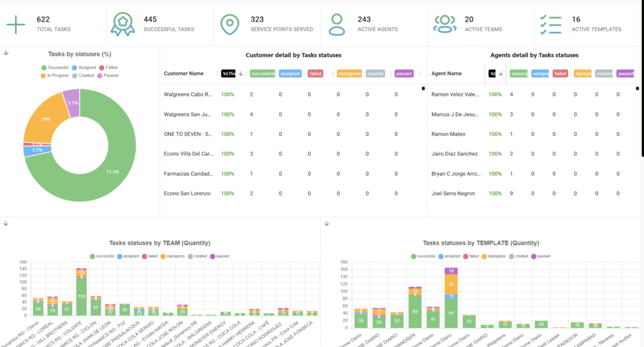The image size is (644, 347).
Task: Click download arrow above Tasks statuses by TEMPLATE chart
Action: [x=326, y=224]
